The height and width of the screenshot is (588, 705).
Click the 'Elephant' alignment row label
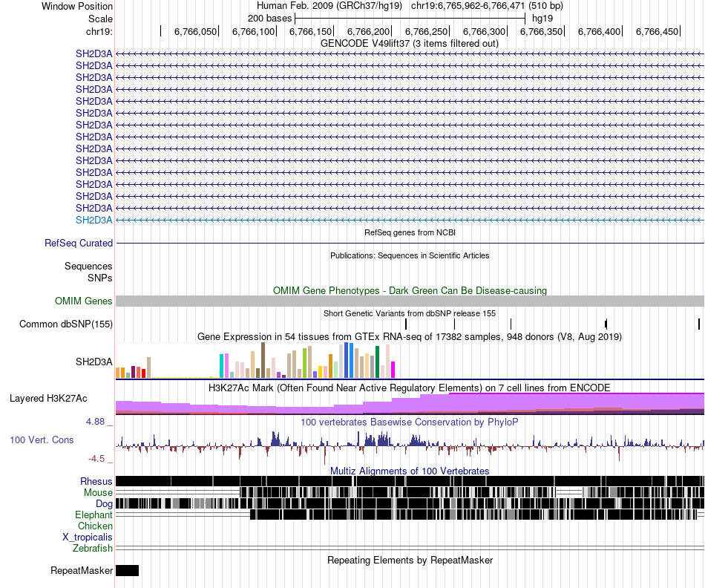(94, 514)
